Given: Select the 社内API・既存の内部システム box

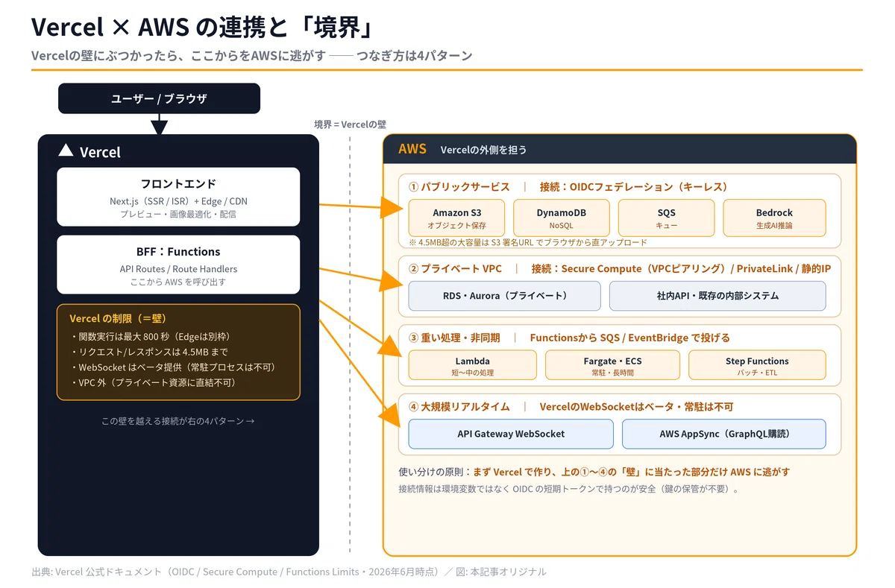Looking at the screenshot, I should click(x=717, y=296).
